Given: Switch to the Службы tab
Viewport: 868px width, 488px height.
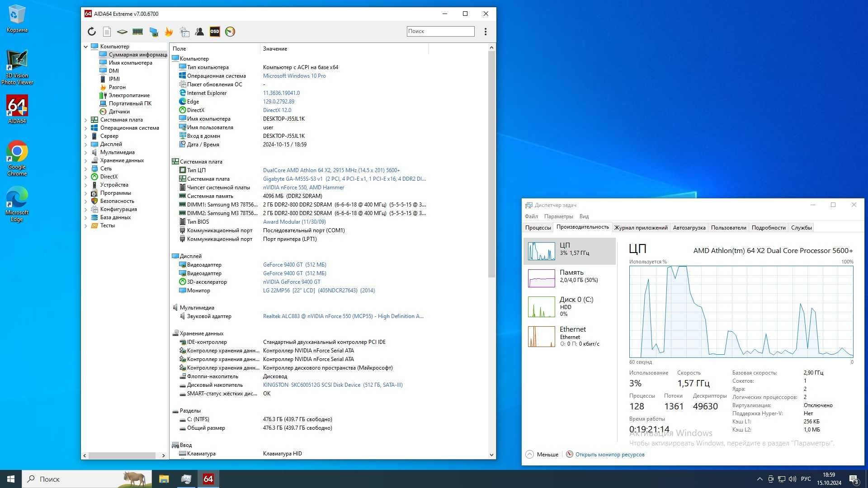Looking at the screenshot, I should (x=802, y=228).
